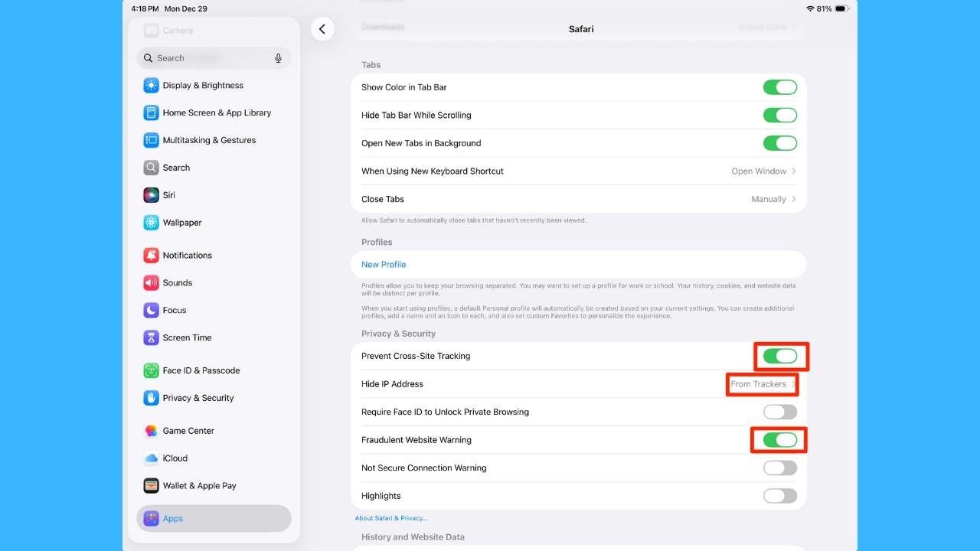Open Privacy & Security sidebar row
This screenshot has height=551, width=980.
point(214,398)
